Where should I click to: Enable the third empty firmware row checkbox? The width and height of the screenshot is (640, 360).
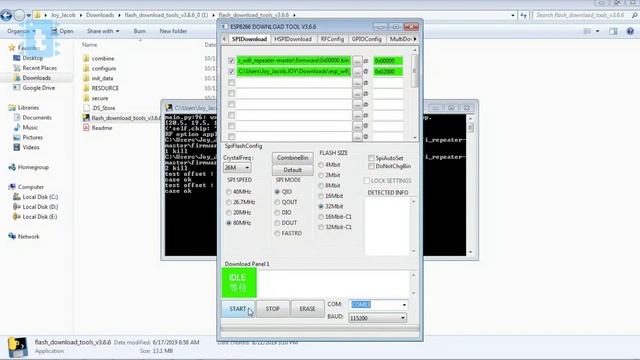pos(231,82)
